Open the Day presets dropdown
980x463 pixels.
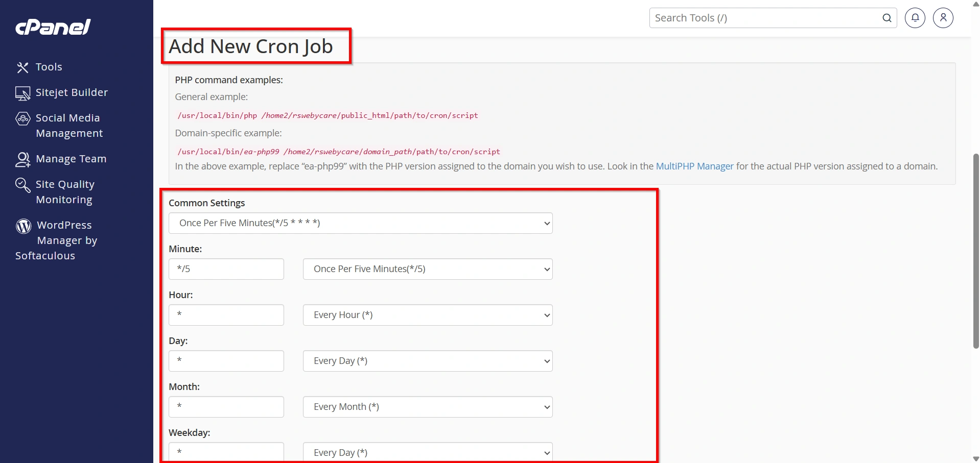tap(428, 361)
